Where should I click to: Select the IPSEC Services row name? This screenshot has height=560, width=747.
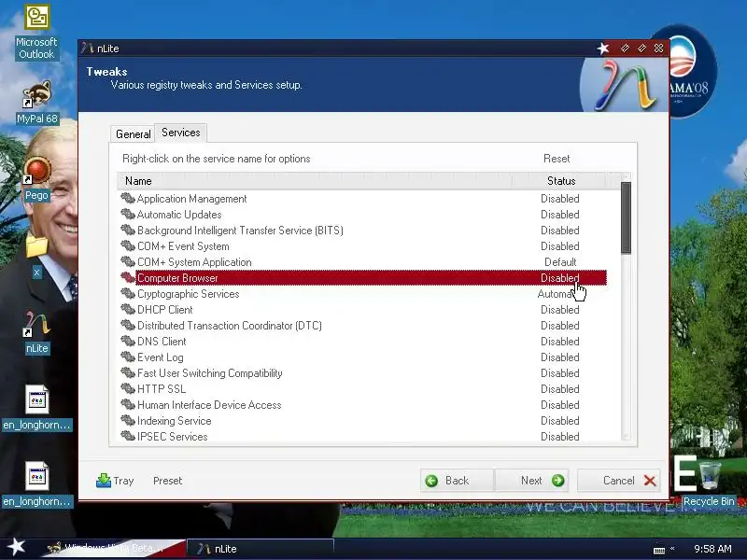[x=173, y=436]
